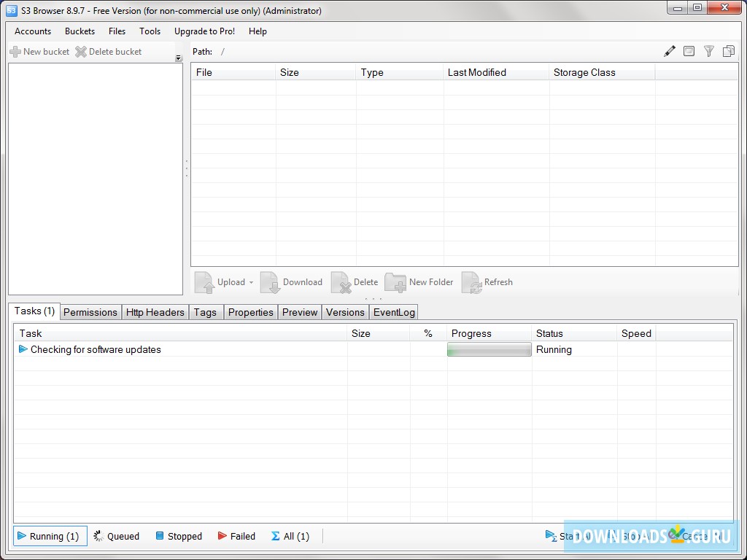Switch to the Http Headers tab

[x=155, y=312]
